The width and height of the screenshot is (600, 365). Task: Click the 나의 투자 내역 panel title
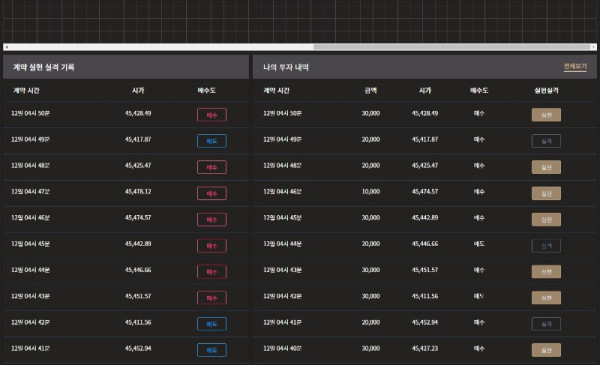point(286,67)
